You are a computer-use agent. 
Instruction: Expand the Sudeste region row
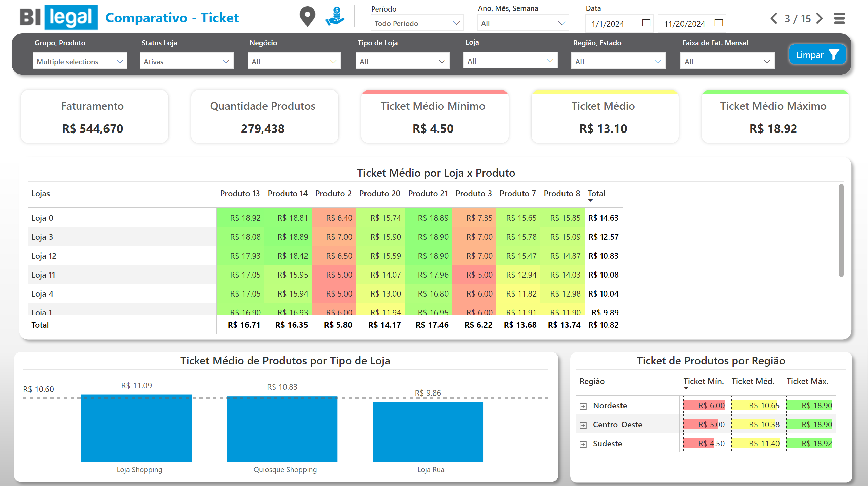(583, 444)
